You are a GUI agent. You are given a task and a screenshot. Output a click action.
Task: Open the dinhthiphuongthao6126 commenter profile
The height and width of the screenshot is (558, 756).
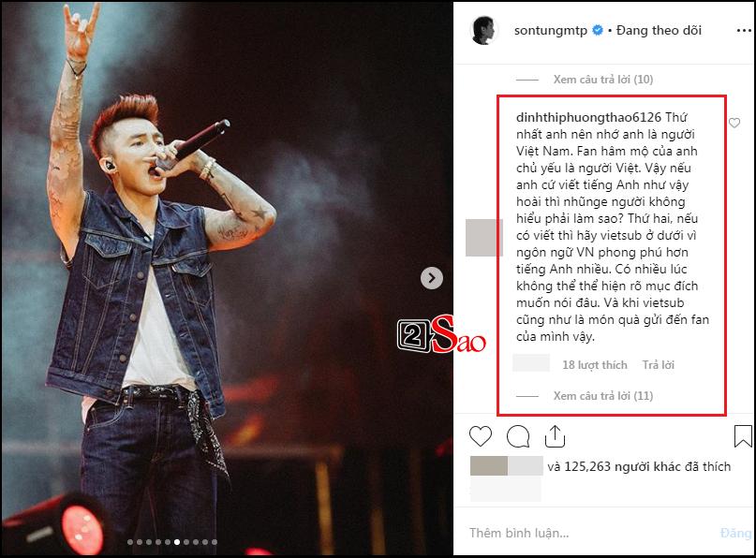click(588, 117)
